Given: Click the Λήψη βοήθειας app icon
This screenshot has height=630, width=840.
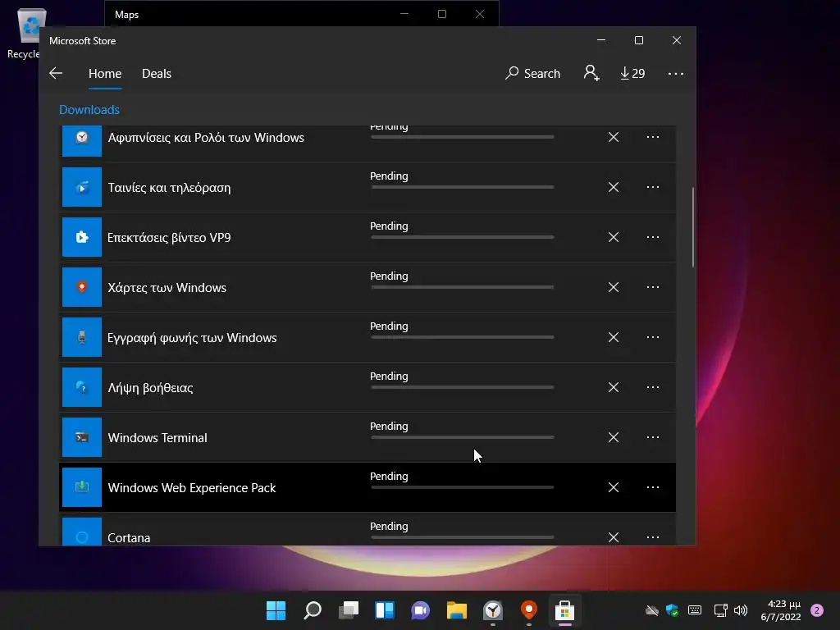Looking at the screenshot, I should [82, 387].
